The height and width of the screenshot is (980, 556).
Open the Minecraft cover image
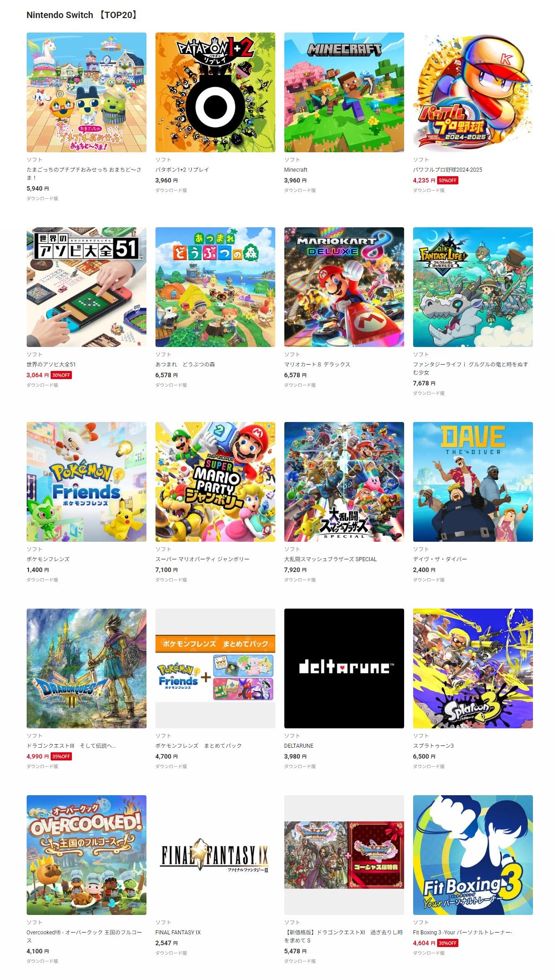point(344,92)
